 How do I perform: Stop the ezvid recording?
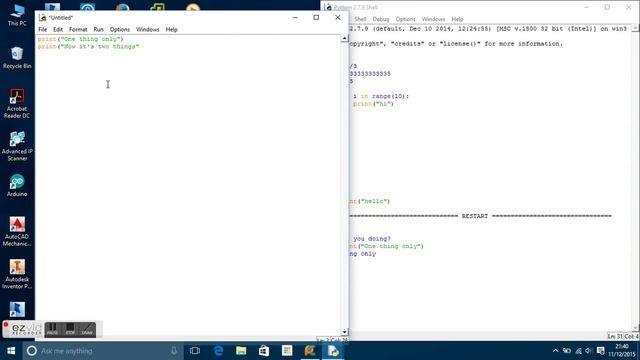pos(70,329)
